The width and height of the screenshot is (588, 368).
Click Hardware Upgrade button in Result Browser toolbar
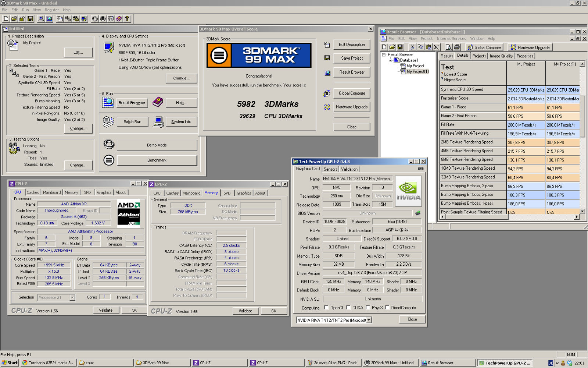[x=530, y=47]
